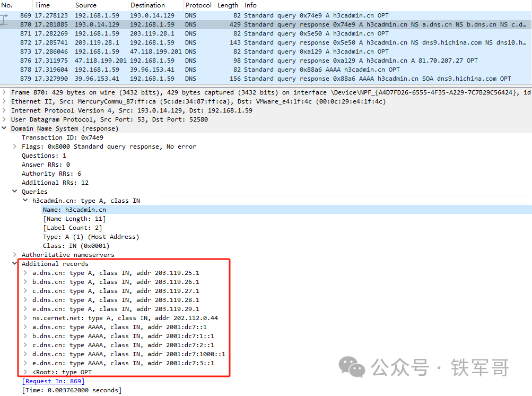Select the Authority RRs: 6 field
The height and width of the screenshot is (396, 532).
coord(51,173)
